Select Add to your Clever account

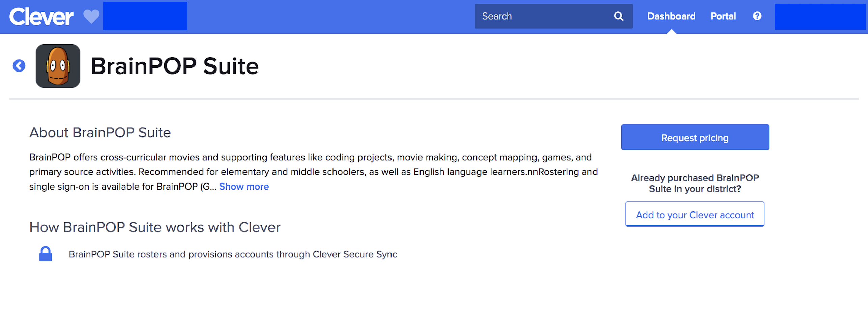(695, 215)
